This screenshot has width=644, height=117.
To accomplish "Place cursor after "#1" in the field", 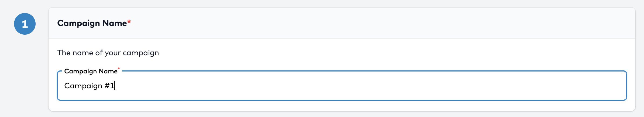I will pos(115,86).
